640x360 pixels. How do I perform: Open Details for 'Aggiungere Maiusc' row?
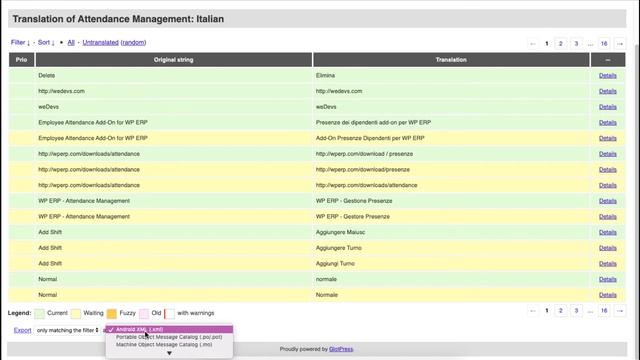[607, 232]
